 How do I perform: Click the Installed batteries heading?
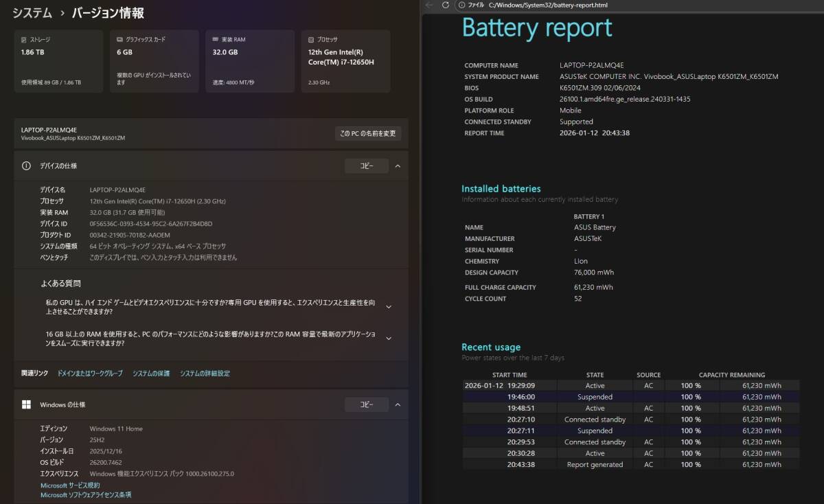(501, 189)
